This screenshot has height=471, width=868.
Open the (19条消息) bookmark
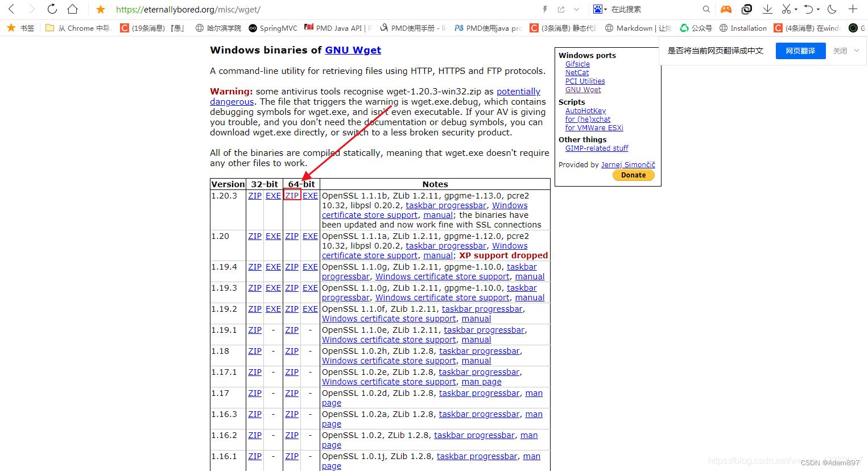point(153,28)
